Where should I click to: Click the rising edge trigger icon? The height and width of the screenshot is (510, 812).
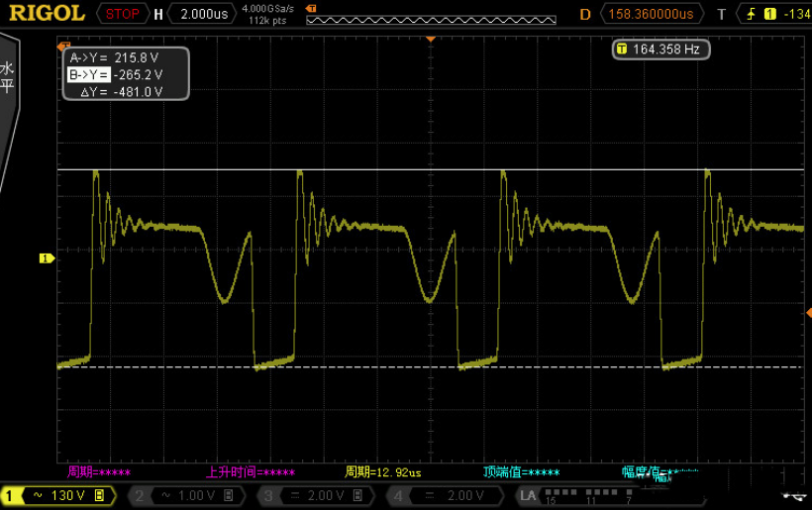click(x=752, y=14)
